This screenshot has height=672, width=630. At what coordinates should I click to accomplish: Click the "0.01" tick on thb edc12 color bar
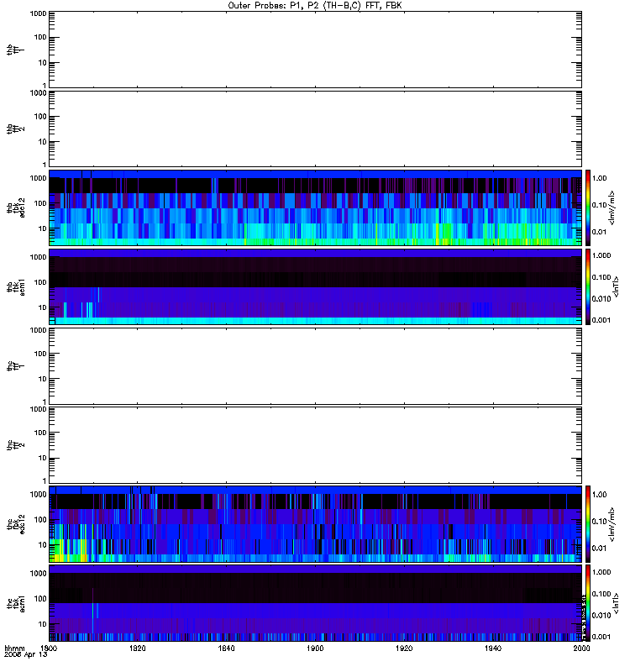599,232
